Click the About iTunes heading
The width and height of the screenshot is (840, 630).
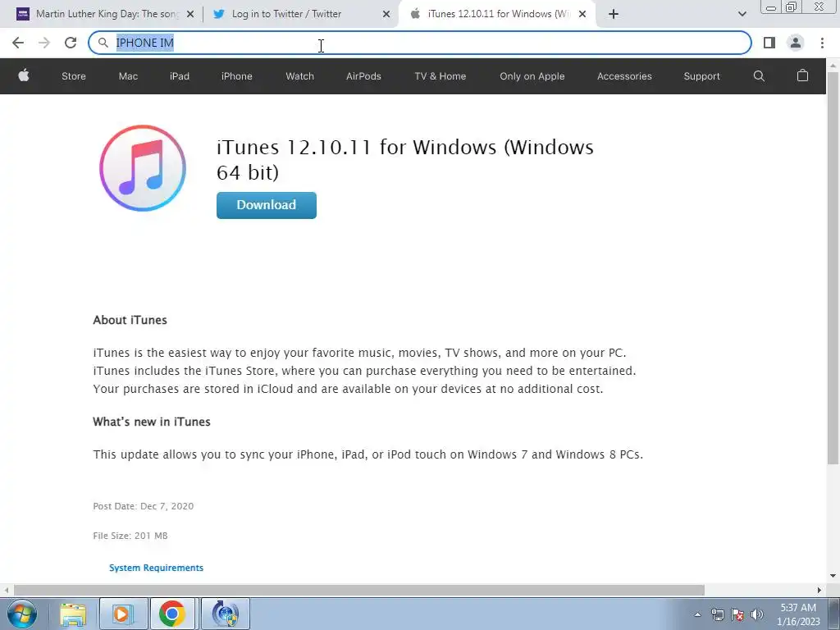click(x=130, y=320)
